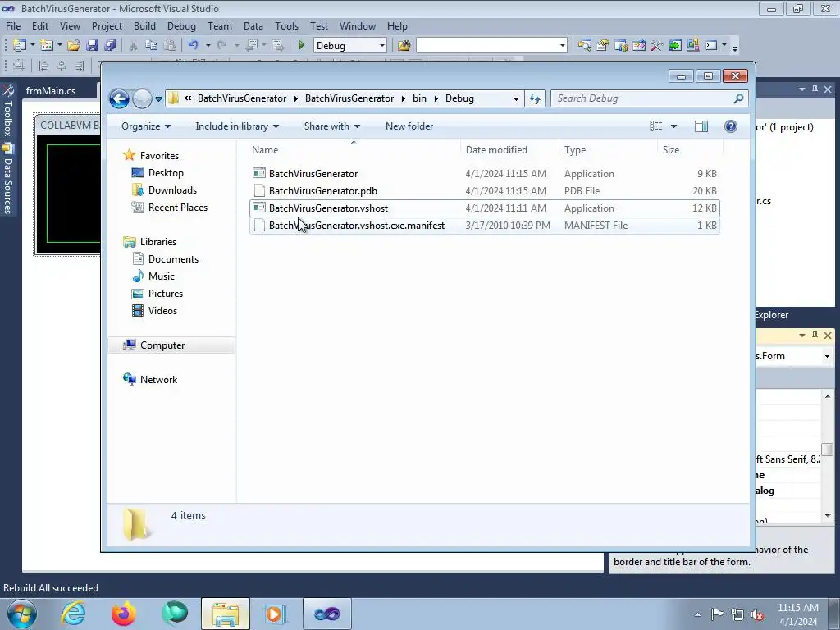Go back in Explorer window

[x=119, y=98]
